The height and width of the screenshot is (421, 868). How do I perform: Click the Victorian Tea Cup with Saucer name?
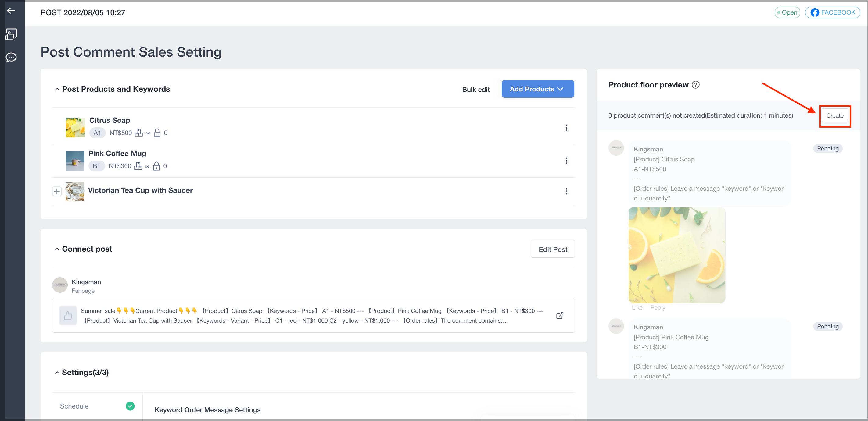(x=140, y=190)
